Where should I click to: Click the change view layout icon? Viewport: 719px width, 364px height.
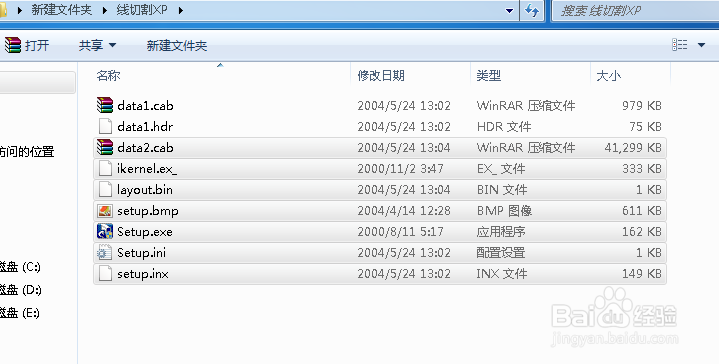click(680, 45)
